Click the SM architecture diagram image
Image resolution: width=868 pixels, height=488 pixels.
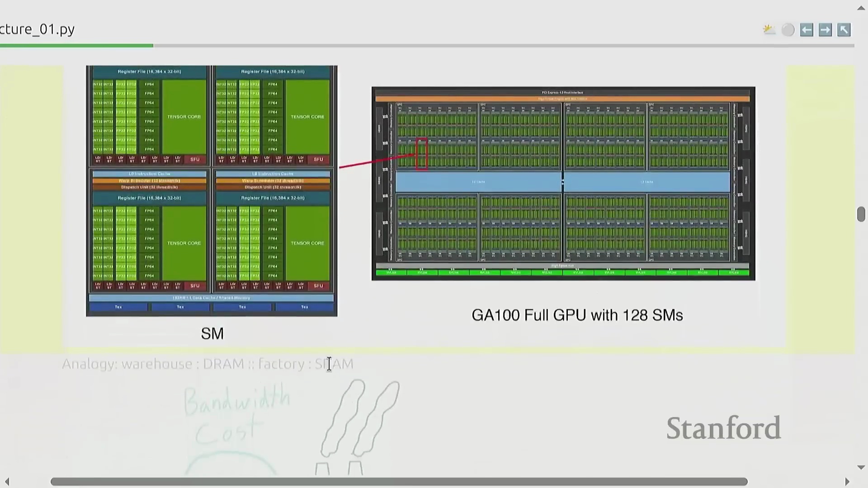point(212,191)
